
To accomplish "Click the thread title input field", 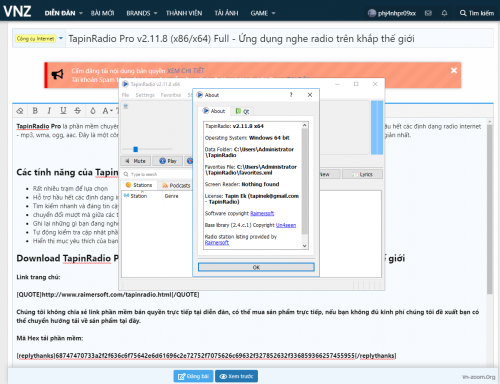I will [x=279, y=39].
